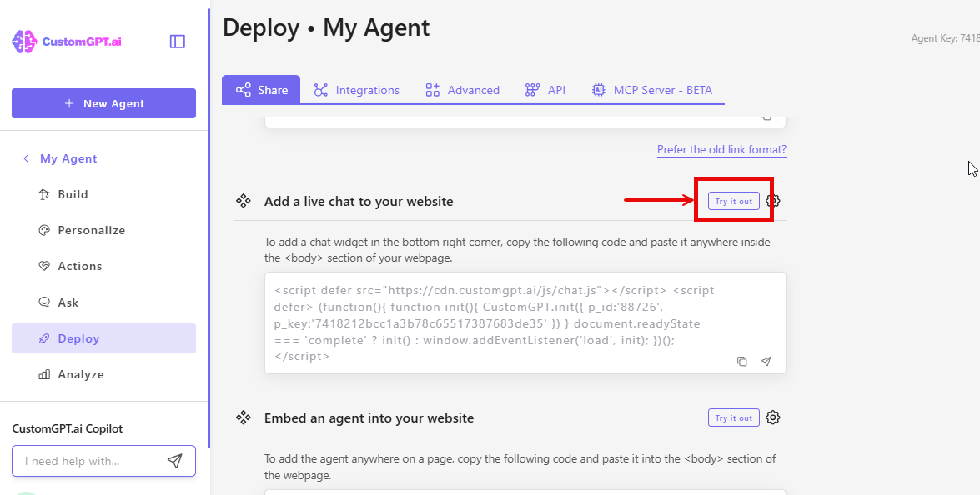Collapse the sidebar with the panel icon

pos(178,41)
